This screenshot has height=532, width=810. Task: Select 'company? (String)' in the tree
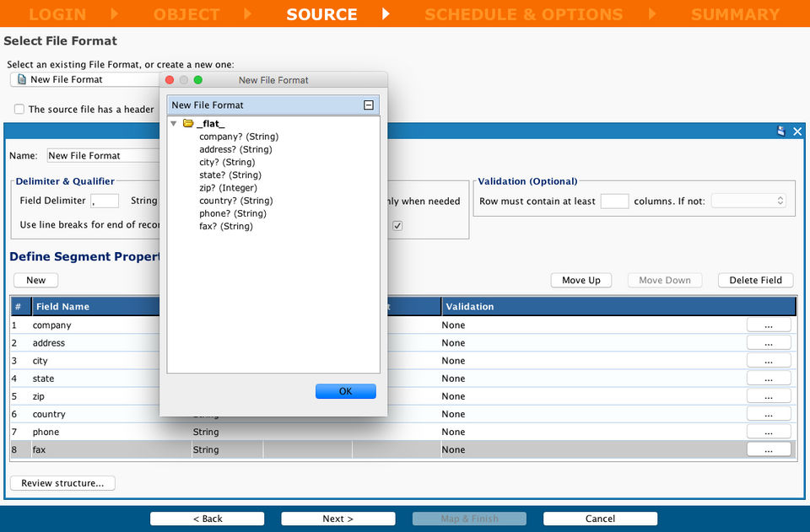(x=239, y=137)
